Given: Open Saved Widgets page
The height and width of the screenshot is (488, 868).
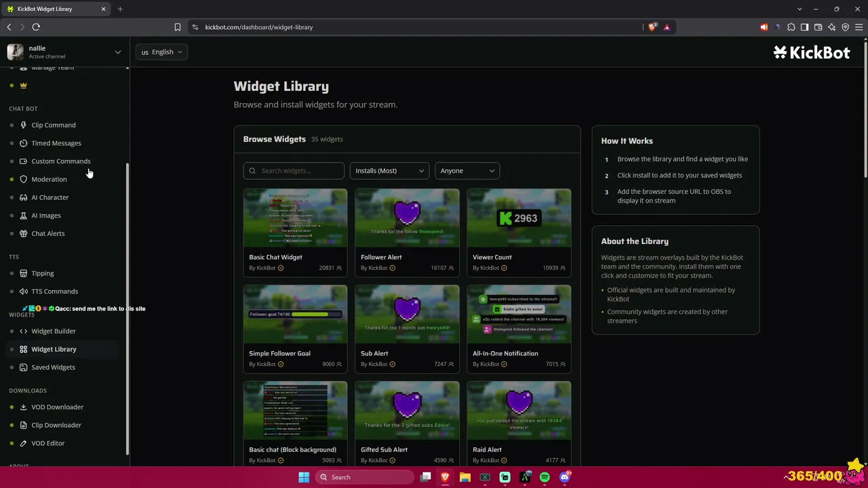Looking at the screenshot, I should point(53,367).
